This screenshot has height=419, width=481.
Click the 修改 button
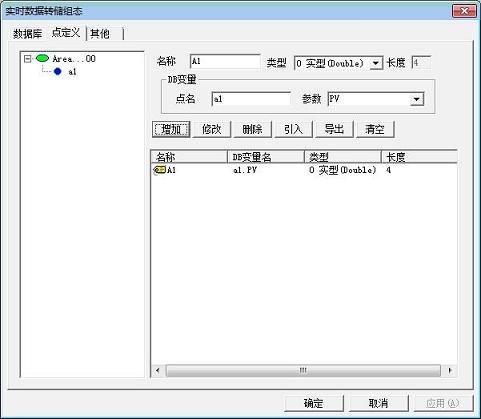212,129
